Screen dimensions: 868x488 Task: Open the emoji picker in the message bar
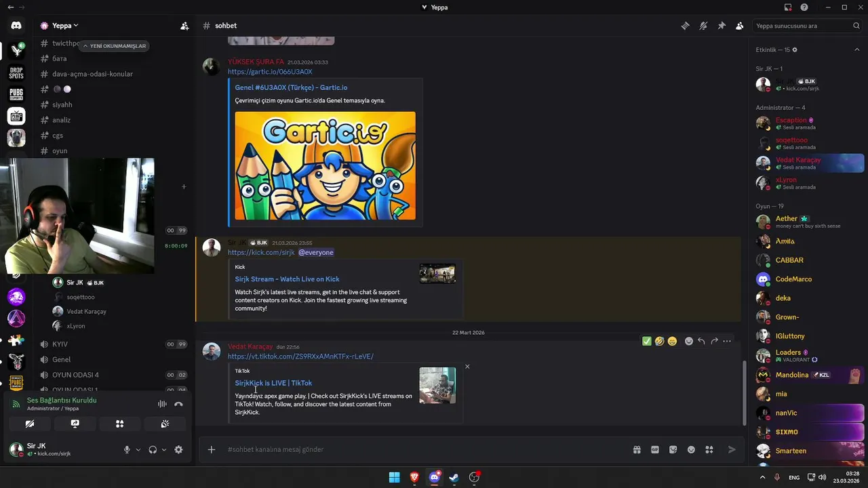click(x=691, y=449)
